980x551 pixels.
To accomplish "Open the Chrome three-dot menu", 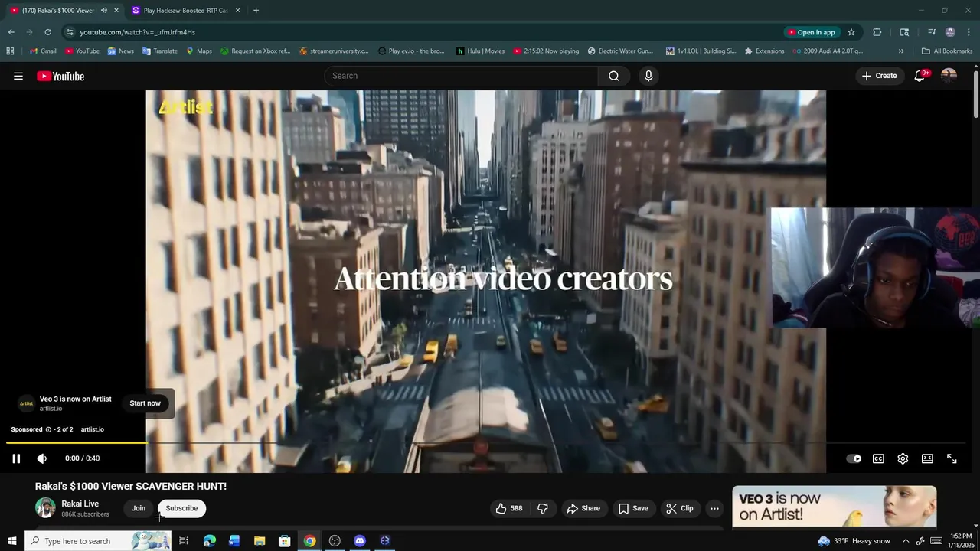I will point(969,32).
